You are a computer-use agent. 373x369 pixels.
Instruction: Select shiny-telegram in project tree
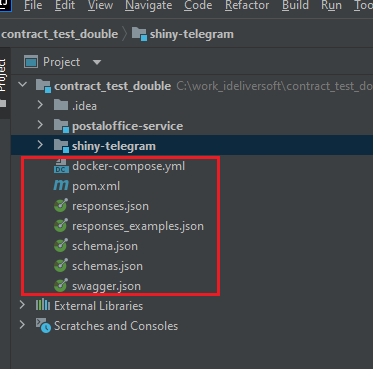point(114,146)
